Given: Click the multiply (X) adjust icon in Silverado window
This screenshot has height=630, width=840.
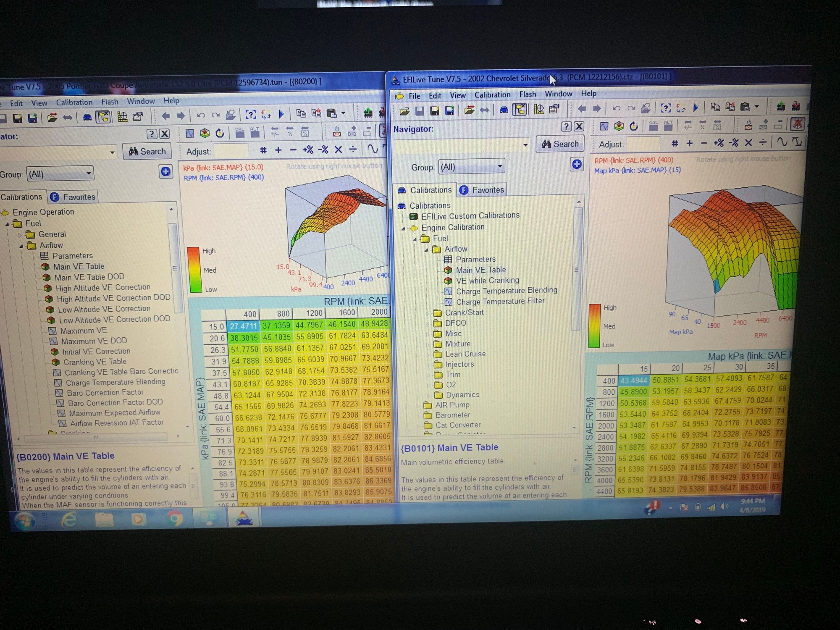Looking at the screenshot, I should [748, 143].
